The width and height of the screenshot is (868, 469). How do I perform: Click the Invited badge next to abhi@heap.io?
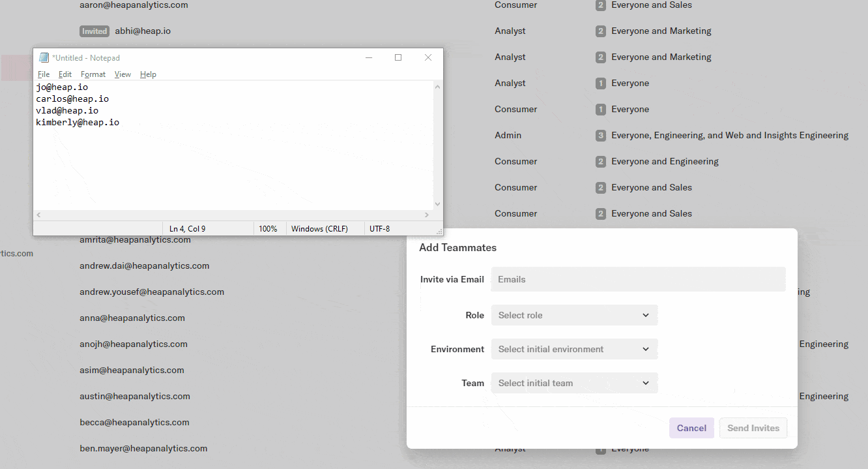coord(94,31)
